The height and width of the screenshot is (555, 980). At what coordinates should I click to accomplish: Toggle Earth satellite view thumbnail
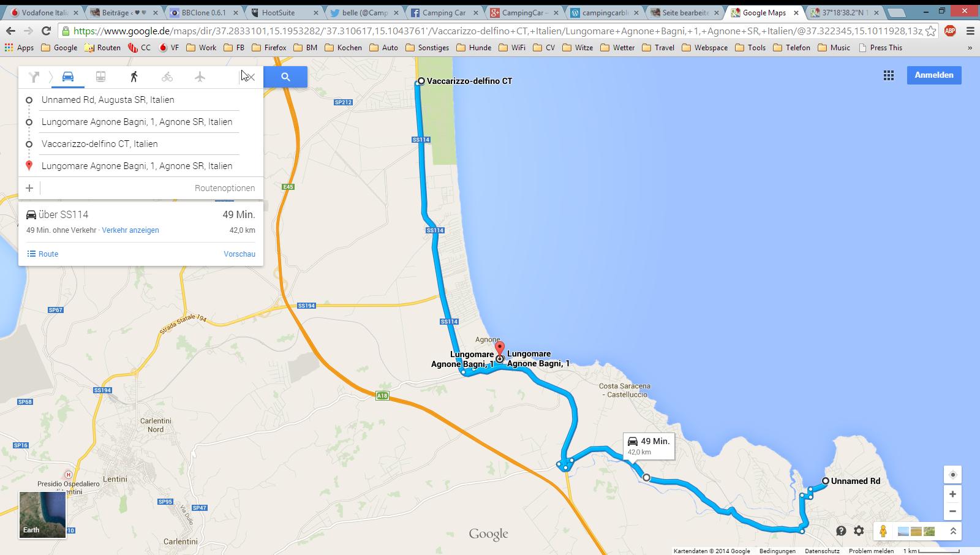tap(42, 515)
